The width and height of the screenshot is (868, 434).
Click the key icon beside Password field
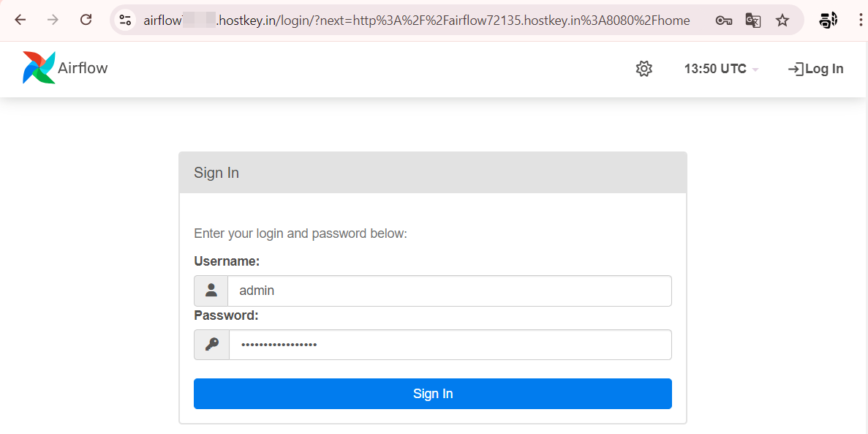click(x=211, y=345)
